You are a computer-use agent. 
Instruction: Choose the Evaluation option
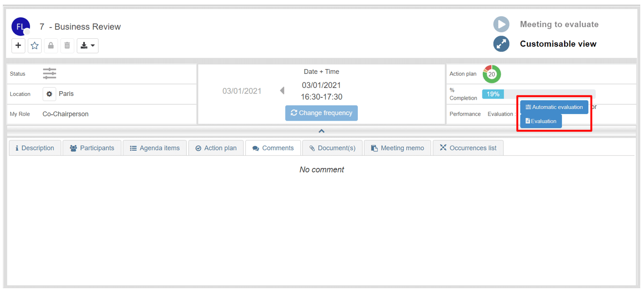coord(541,121)
